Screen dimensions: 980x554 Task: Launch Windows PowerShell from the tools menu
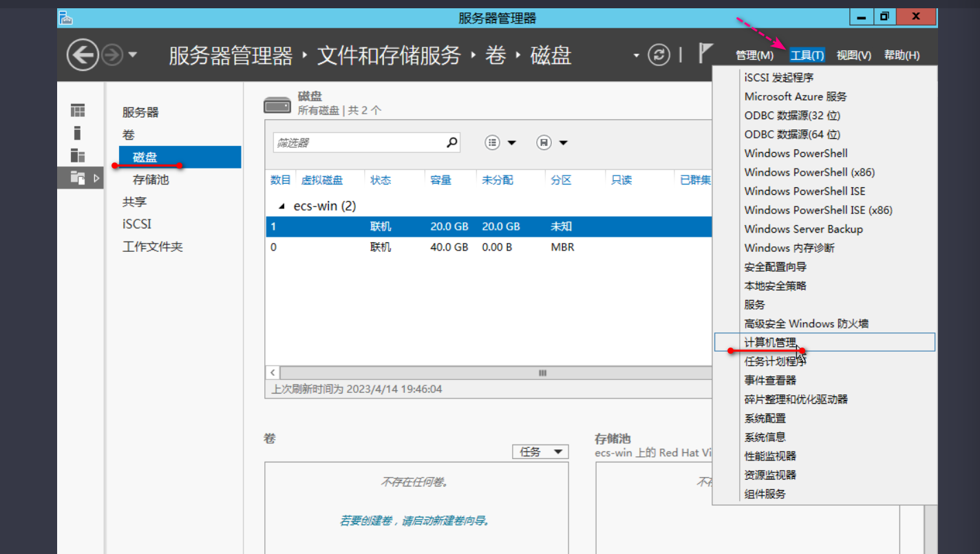(796, 153)
